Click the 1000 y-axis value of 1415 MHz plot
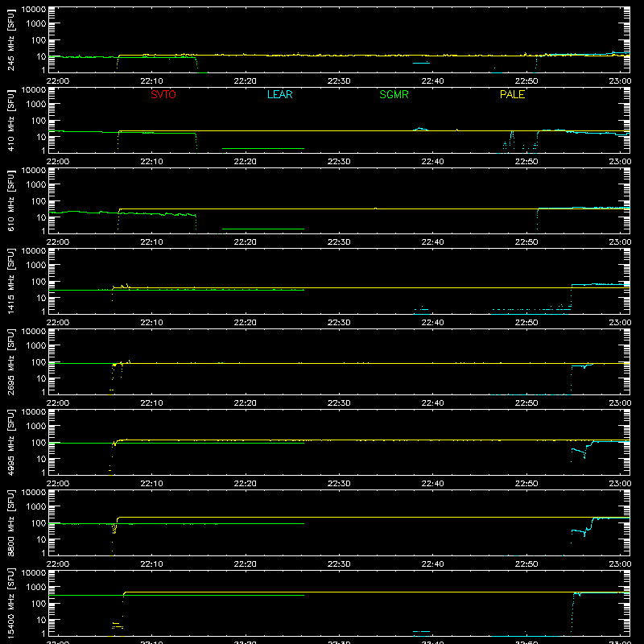Image resolution: width=644 pixels, height=644 pixels. click(x=36, y=265)
